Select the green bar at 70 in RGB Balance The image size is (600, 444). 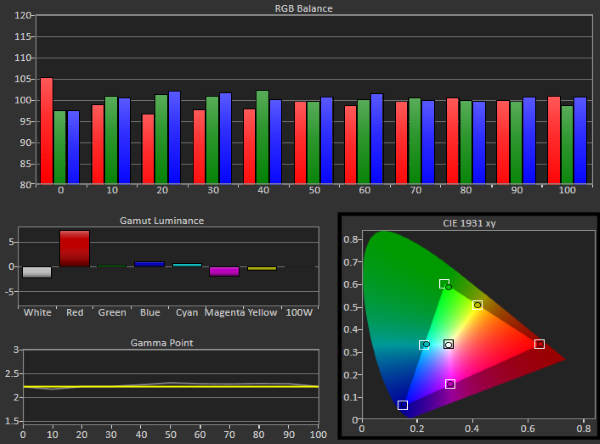pyautogui.click(x=415, y=141)
